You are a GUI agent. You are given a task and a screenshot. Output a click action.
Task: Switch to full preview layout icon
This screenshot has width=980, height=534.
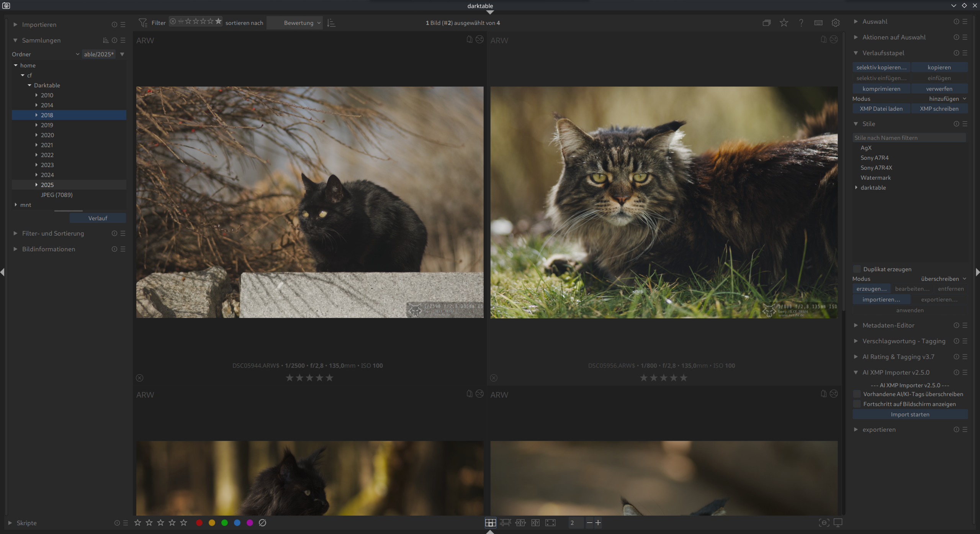click(x=550, y=523)
